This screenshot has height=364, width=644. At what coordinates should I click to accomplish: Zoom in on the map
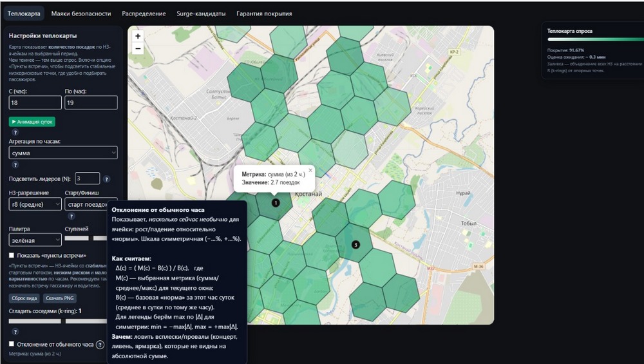(138, 37)
